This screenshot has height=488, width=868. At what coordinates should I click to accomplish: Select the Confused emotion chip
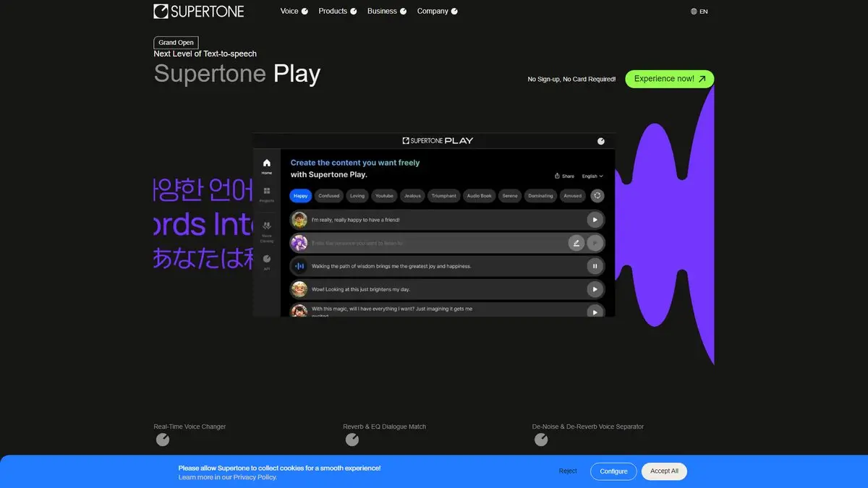(x=328, y=196)
